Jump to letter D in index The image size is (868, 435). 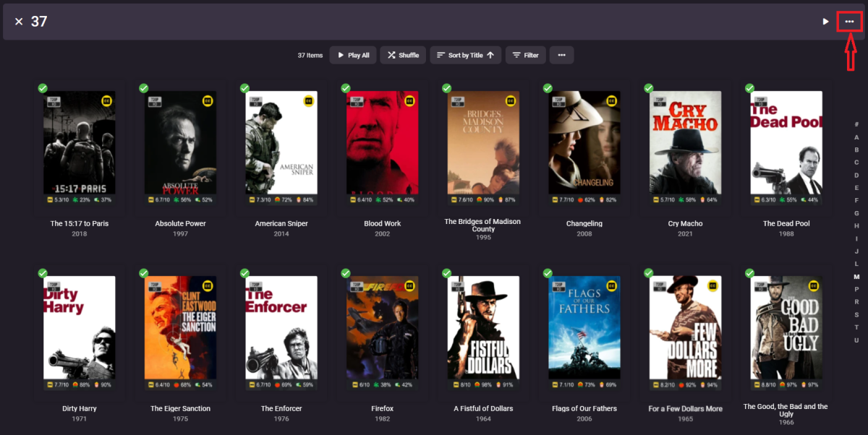coord(856,175)
